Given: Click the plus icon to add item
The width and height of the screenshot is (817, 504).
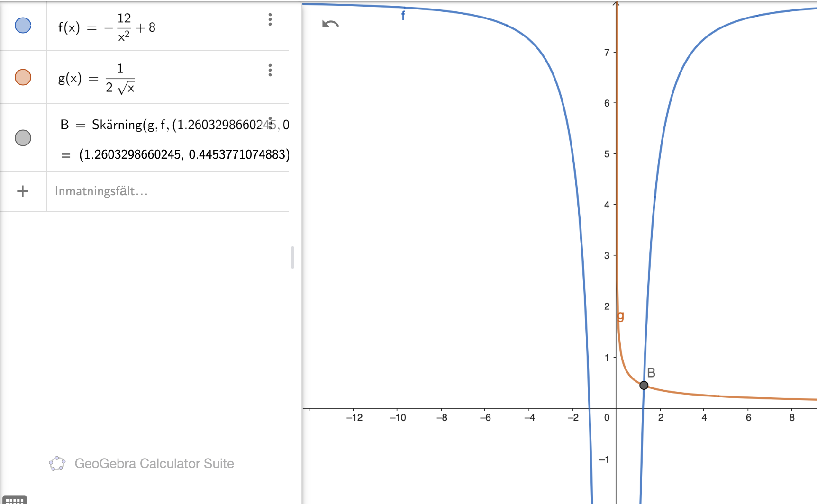Looking at the screenshot, I should tap(23, 191).
